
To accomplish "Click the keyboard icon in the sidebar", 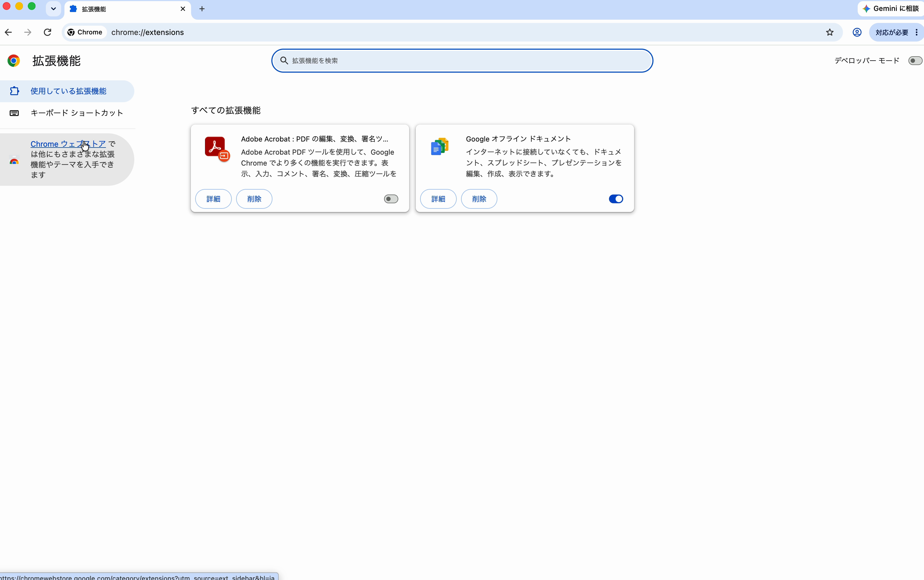I will tap(14, 113).
